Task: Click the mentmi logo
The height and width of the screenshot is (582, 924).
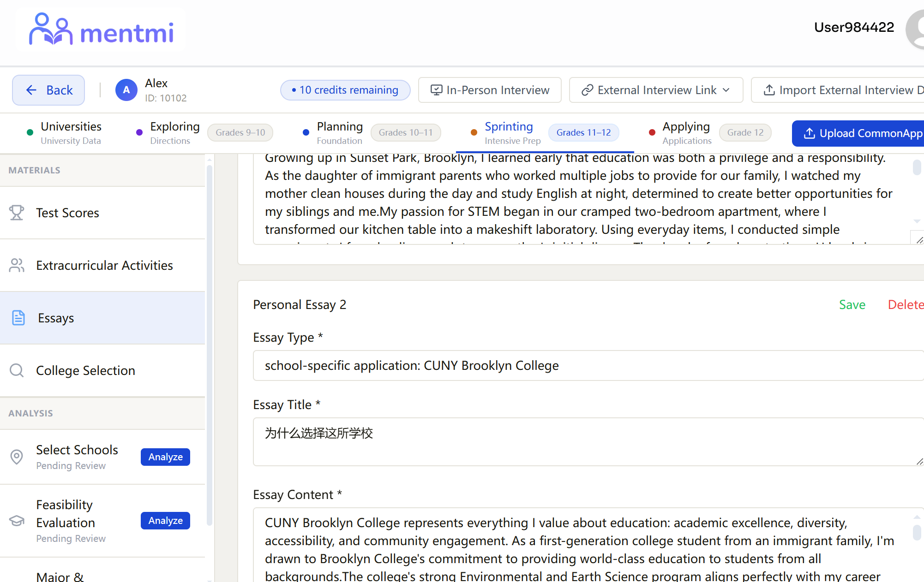Action: (101, 30)
